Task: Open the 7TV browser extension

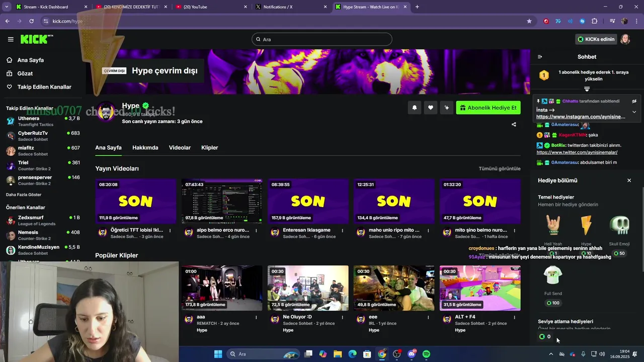Action: [x=558, y=21]
